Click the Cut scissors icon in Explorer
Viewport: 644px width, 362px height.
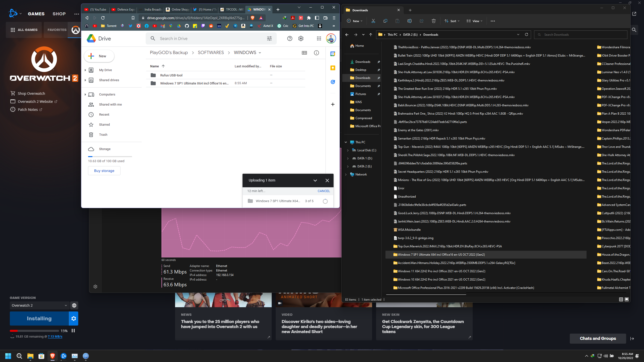tap(373, 21)
